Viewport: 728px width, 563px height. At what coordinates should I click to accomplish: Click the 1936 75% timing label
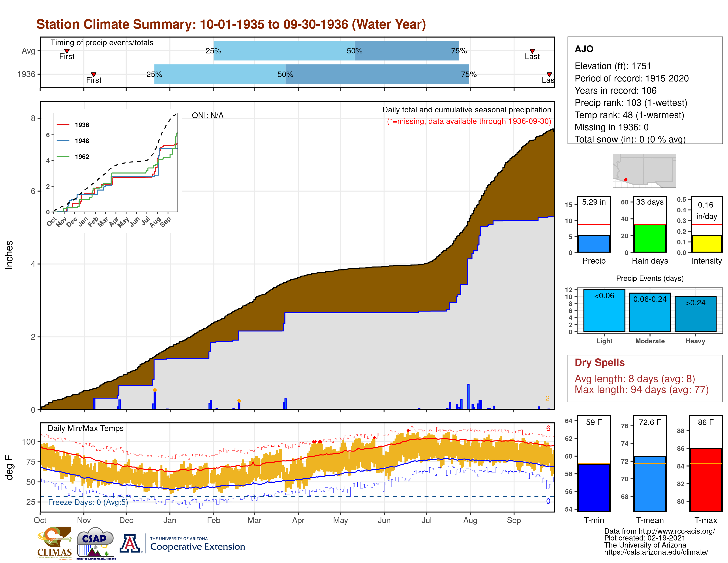pyautogui.click(x=469, y=74)
